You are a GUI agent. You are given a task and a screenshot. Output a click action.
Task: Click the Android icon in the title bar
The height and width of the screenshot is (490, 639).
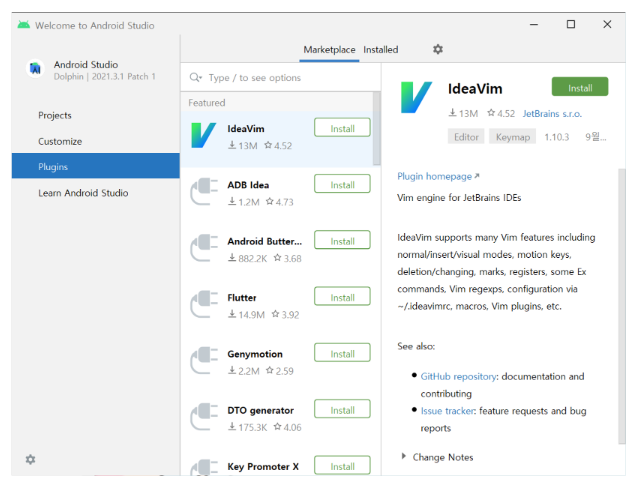tap(24, 25)
